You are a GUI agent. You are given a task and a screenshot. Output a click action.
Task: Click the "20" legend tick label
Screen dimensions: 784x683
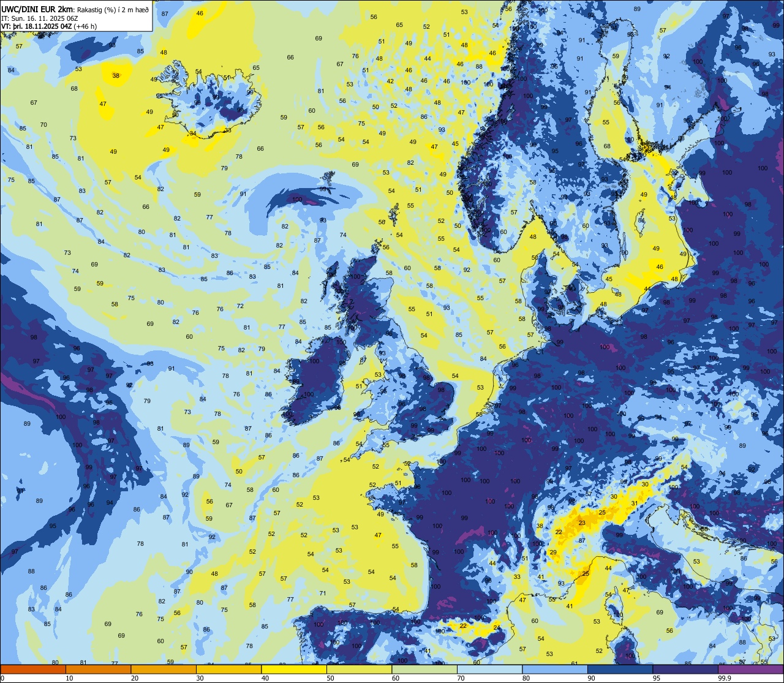[135, 678]
